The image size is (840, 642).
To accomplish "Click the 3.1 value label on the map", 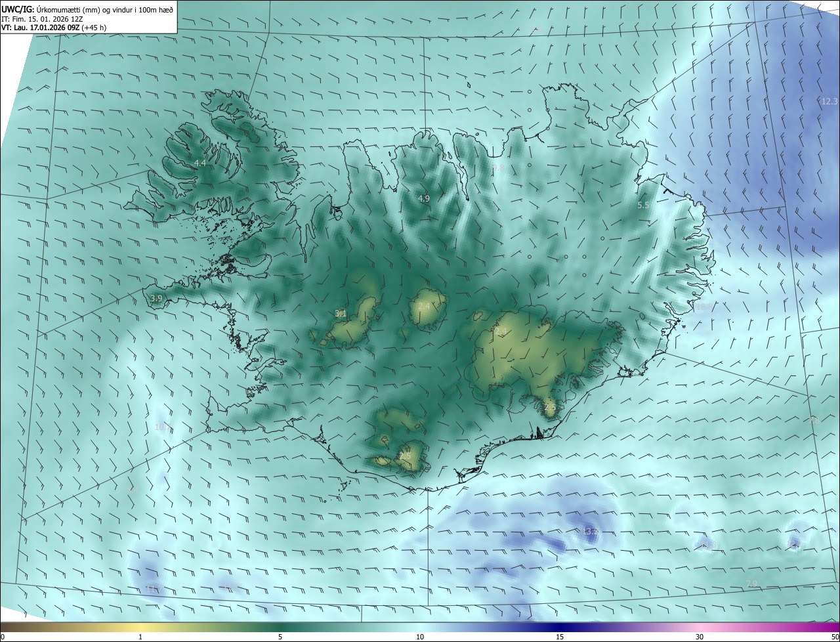I will point(340,313).
